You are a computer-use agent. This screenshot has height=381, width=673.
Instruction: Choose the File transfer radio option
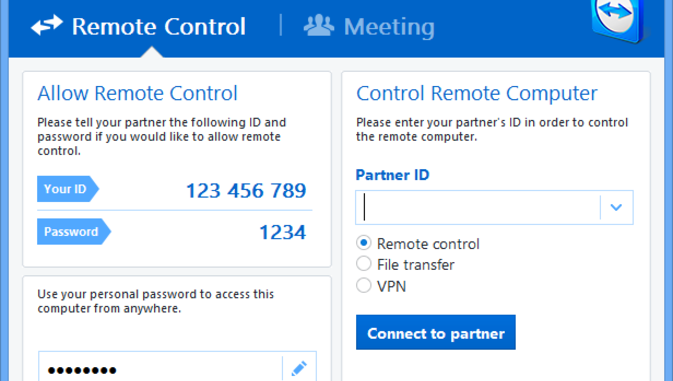(364, 264)
